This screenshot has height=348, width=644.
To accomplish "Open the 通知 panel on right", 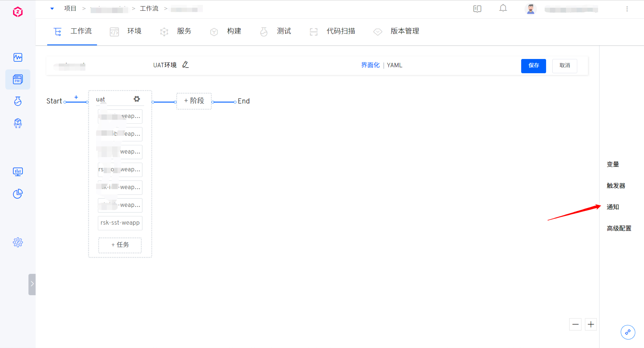I will pyautogui.click(x=613, y=207).
